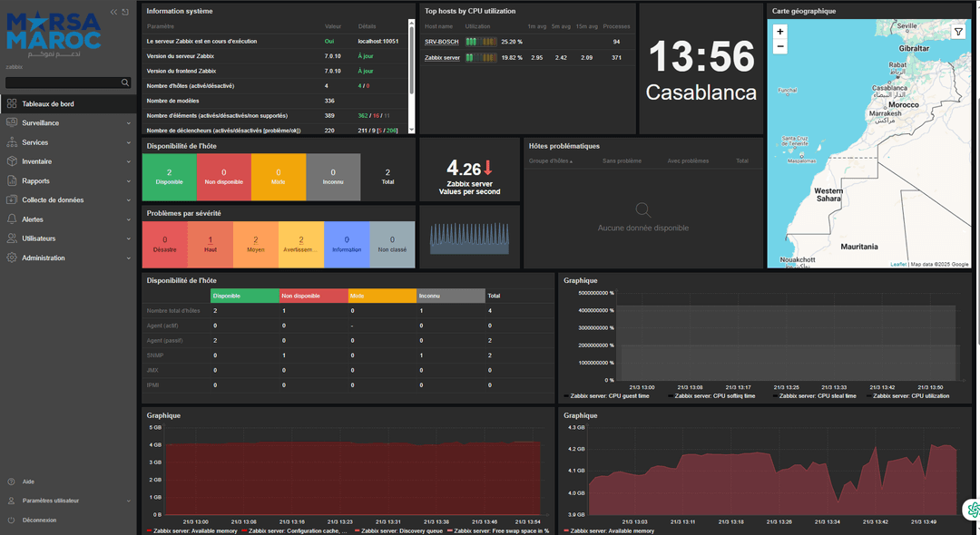Image resolution: width=980 pixels, height=535 pixels.
Task: Zoom in on the geographic map
Action: pyautogui.click(x=780, y=31)
